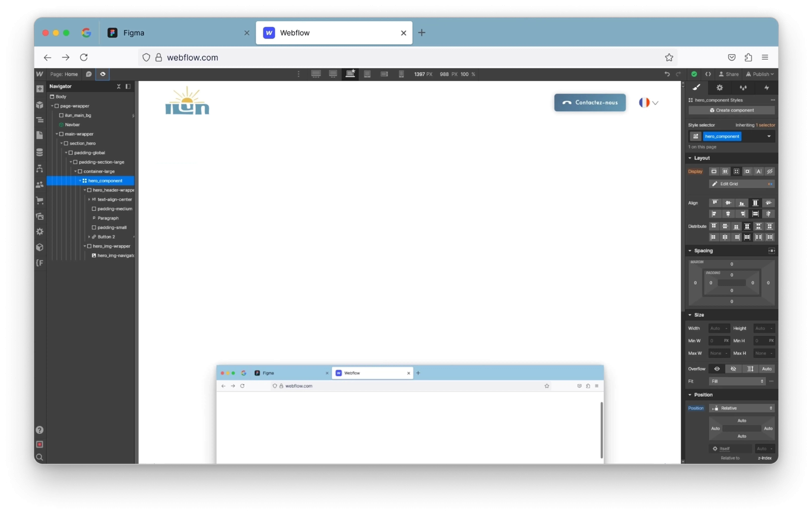Set display to Flex

(725, 171)
